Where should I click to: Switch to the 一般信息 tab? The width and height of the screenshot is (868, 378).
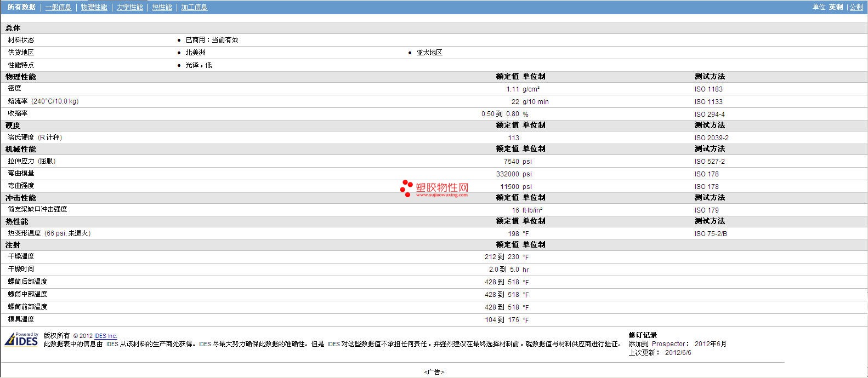[58, 7]
